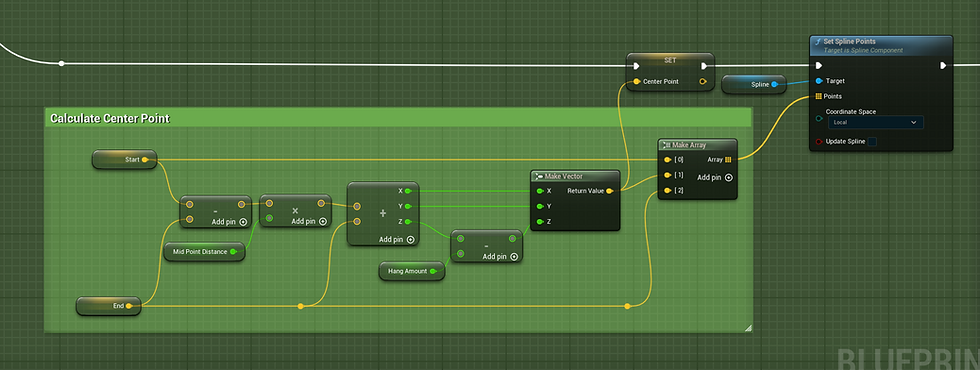
Task: Click the Z output pin of the add node
Action: tap(408, 222)
